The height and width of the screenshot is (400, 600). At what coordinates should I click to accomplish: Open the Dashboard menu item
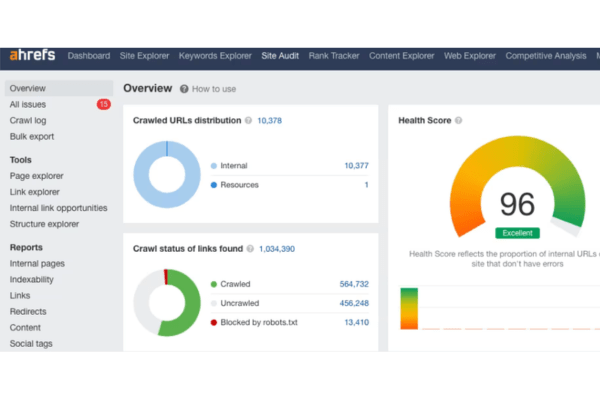pos(89,56)
